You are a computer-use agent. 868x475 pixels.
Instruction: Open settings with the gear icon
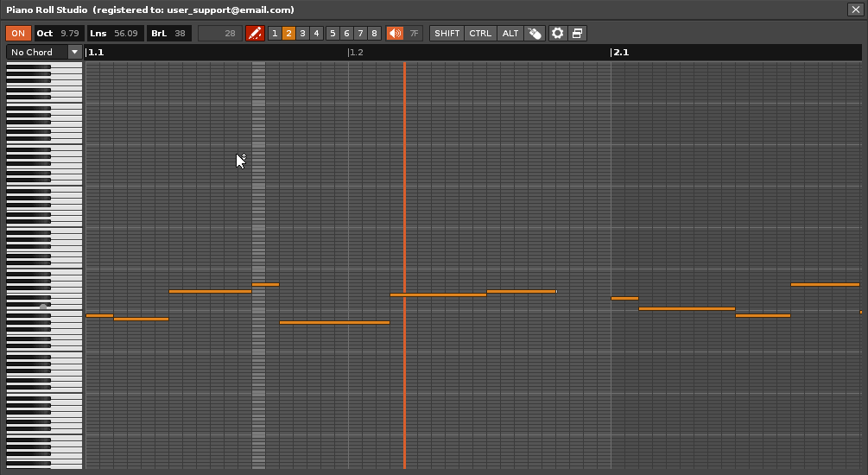(557, 33)
